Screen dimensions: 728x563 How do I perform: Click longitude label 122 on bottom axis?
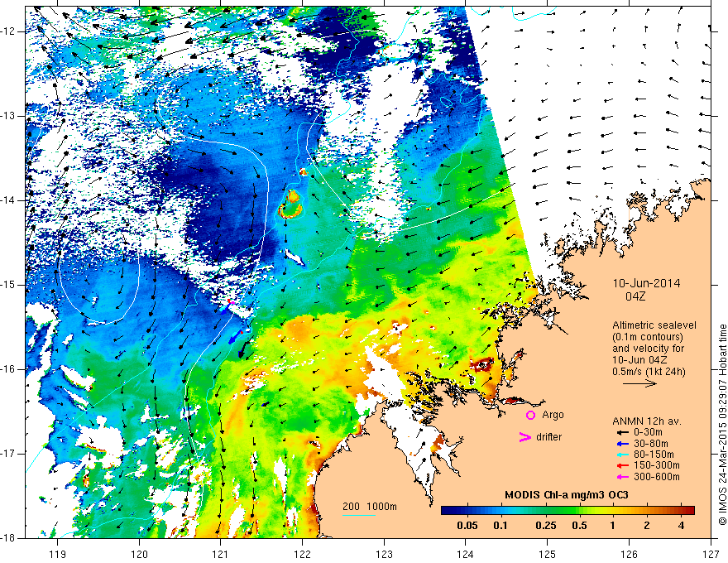(302, 554)
